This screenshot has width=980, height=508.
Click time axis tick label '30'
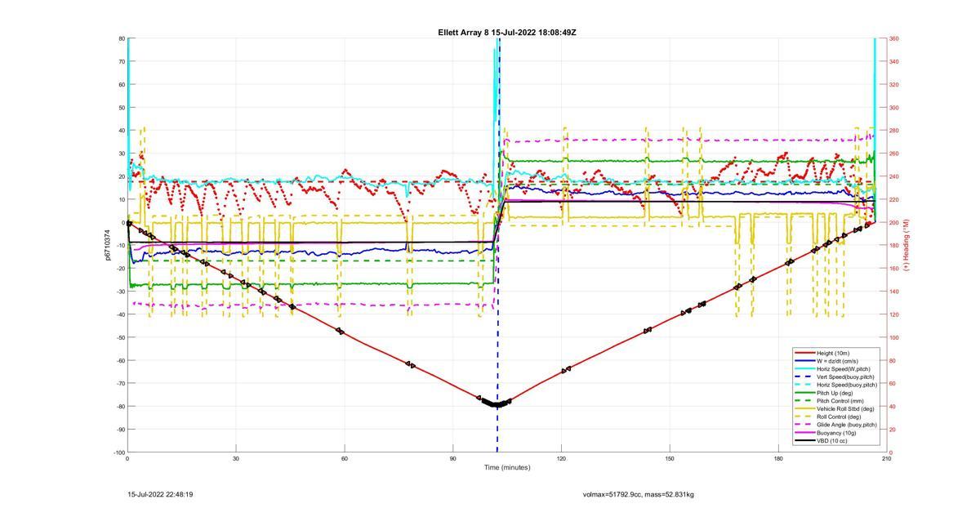pyautogui.click(x=236, y=458)
